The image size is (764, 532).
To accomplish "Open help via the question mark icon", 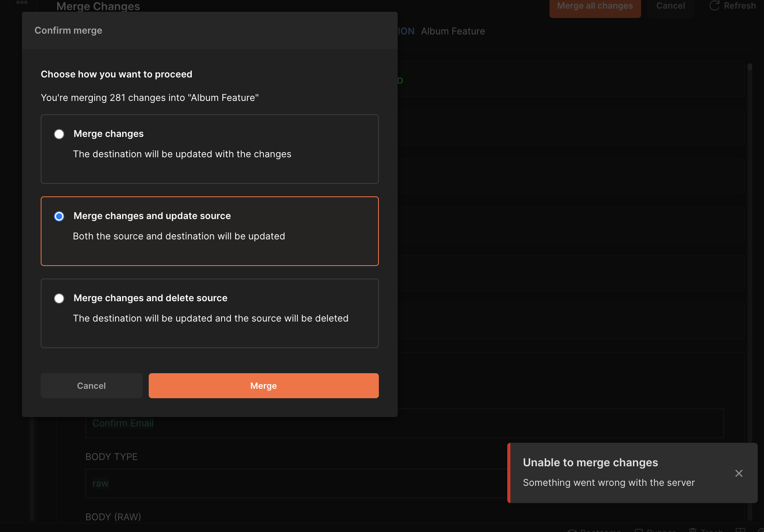I will pyautogui.click(x=762, y=530).
